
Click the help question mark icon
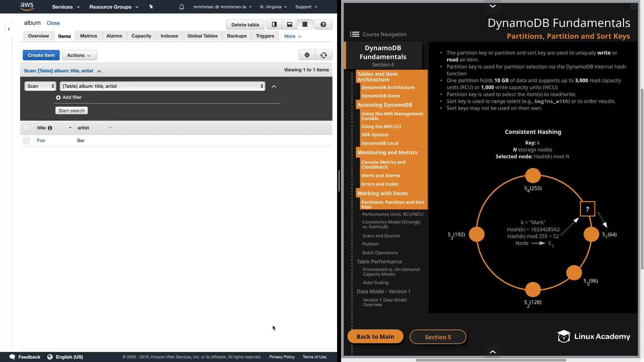pyautogui.click(x=323, y=24)
